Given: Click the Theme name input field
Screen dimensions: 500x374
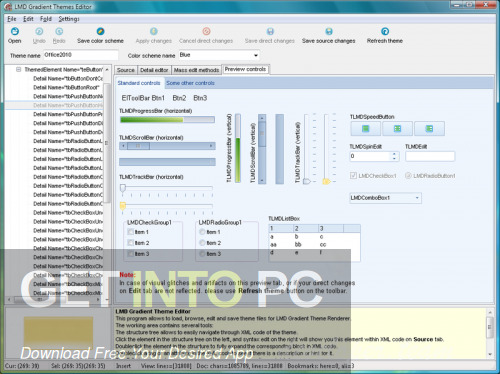Looking at the screenshot, I should pos(81,55).
